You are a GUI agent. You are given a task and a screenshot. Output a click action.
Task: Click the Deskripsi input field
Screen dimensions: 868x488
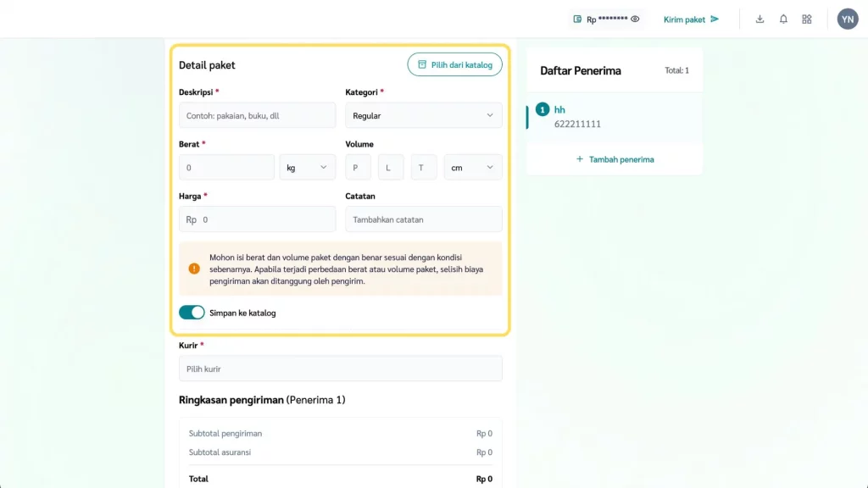[x=257, y=115]
